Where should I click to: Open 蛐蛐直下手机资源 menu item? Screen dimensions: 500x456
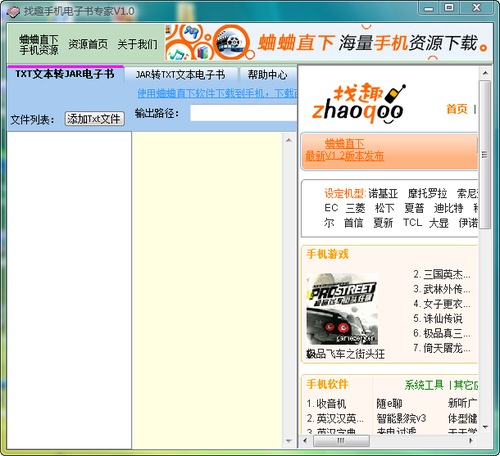[x=39, y=45]
